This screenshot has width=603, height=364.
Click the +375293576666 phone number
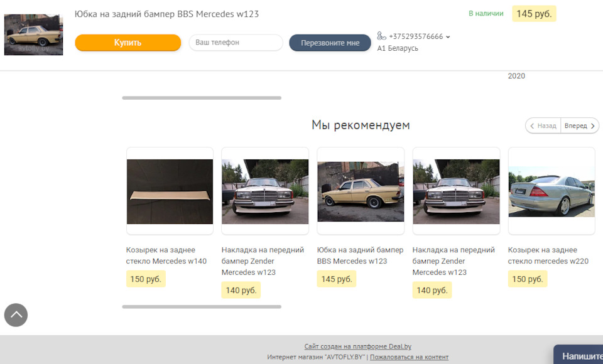point(416,36)
